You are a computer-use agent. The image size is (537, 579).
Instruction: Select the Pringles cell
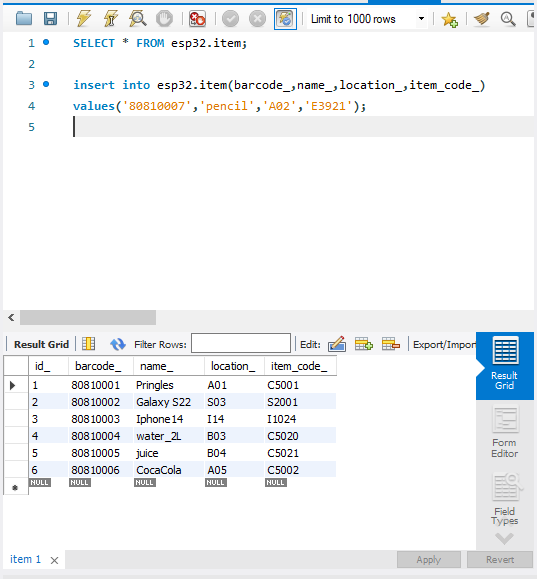(169, 385)
